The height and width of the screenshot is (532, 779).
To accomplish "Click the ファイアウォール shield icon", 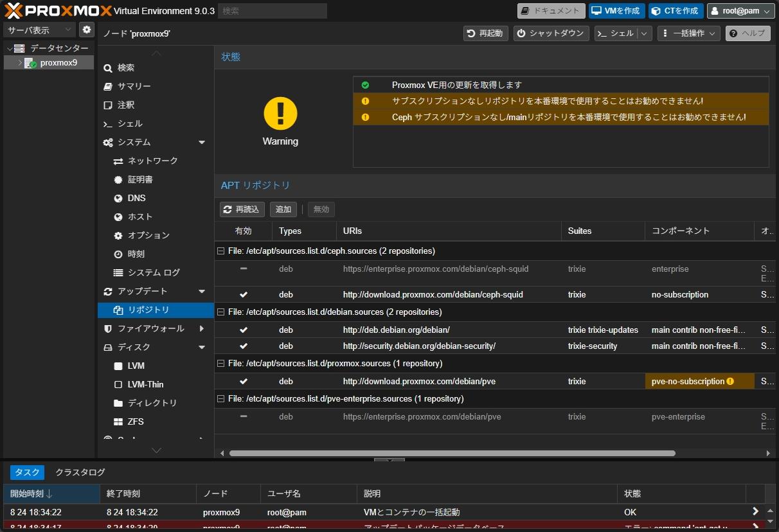I will [x=108, y=328].
